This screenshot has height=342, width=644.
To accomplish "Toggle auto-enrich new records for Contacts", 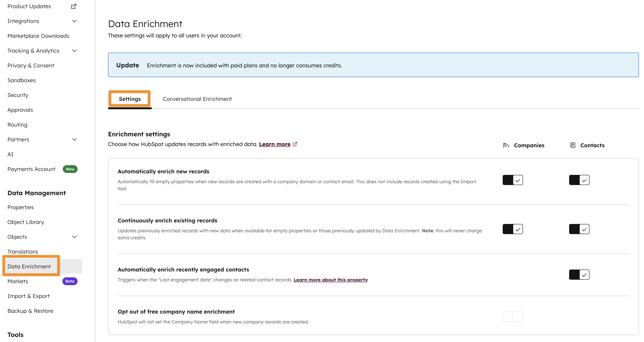I will tap(579, 180).
